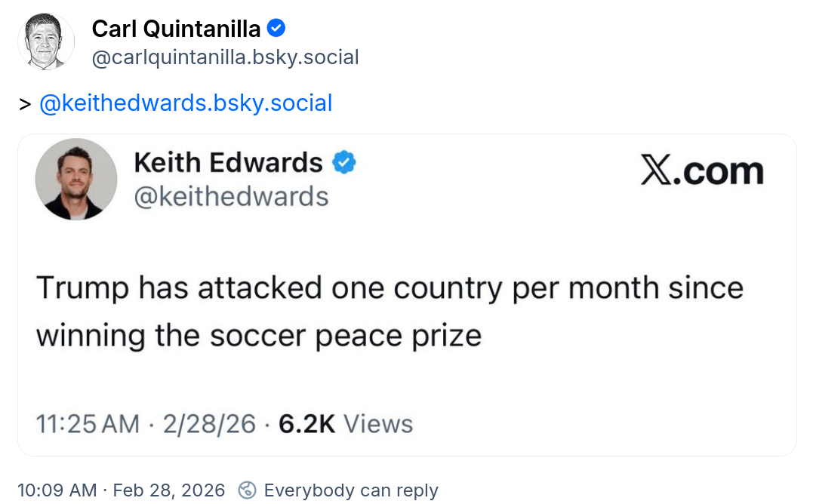Click Keith Edwards' blue verified checkmark
This screenshot has height=504, width=813.
[x=344, y=162]
